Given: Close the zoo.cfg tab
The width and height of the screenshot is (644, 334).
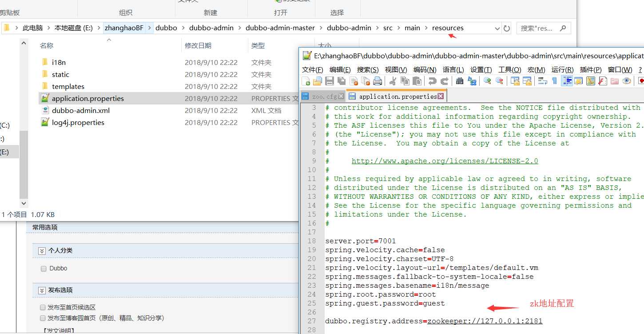Looking at the screenshot, I should (x=341, y=96).
